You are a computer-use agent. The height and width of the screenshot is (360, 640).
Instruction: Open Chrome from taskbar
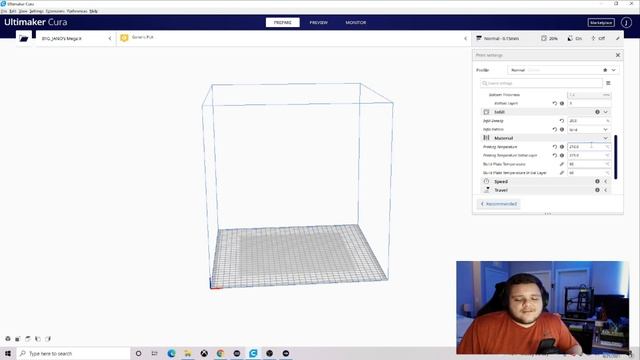click(x=220, y=353)
